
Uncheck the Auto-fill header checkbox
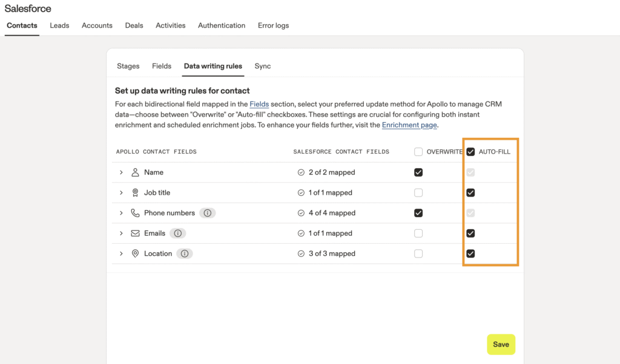(x=470, y=152)
